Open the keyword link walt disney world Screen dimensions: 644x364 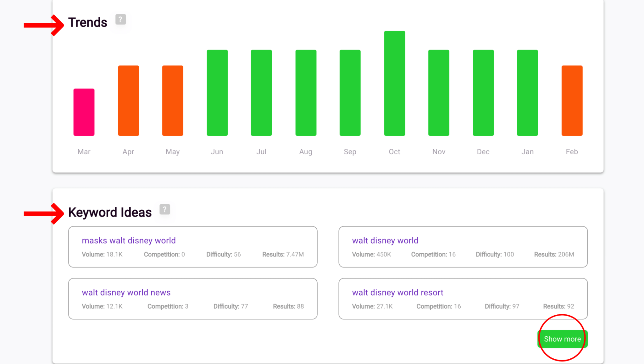pyautogui.click(x=385, y=240)
